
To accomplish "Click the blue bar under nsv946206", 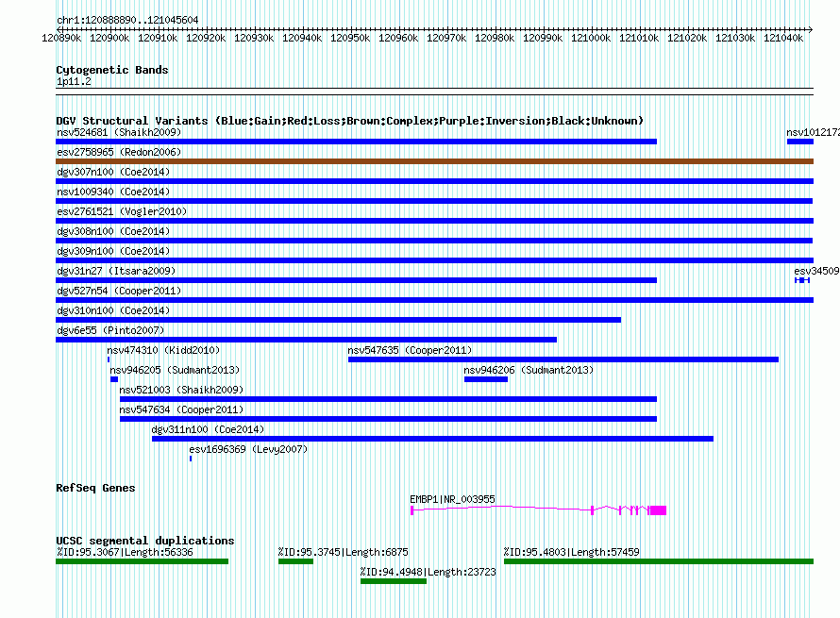I will click(x=486, y=379).
